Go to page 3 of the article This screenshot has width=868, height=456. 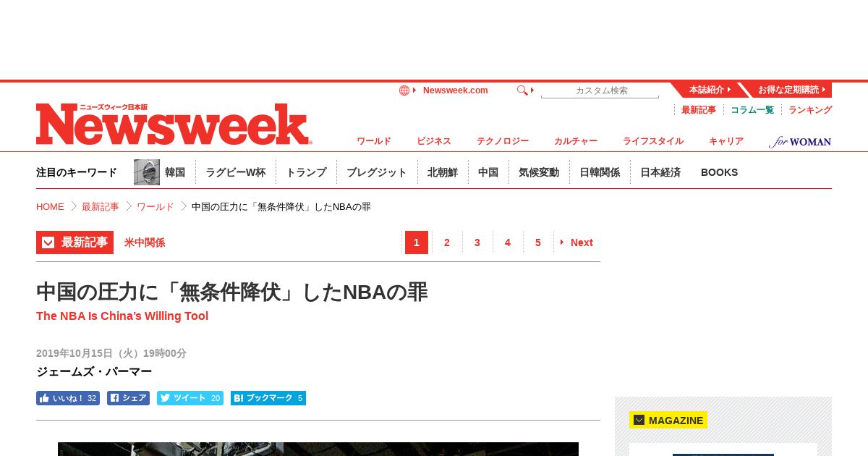477,242
